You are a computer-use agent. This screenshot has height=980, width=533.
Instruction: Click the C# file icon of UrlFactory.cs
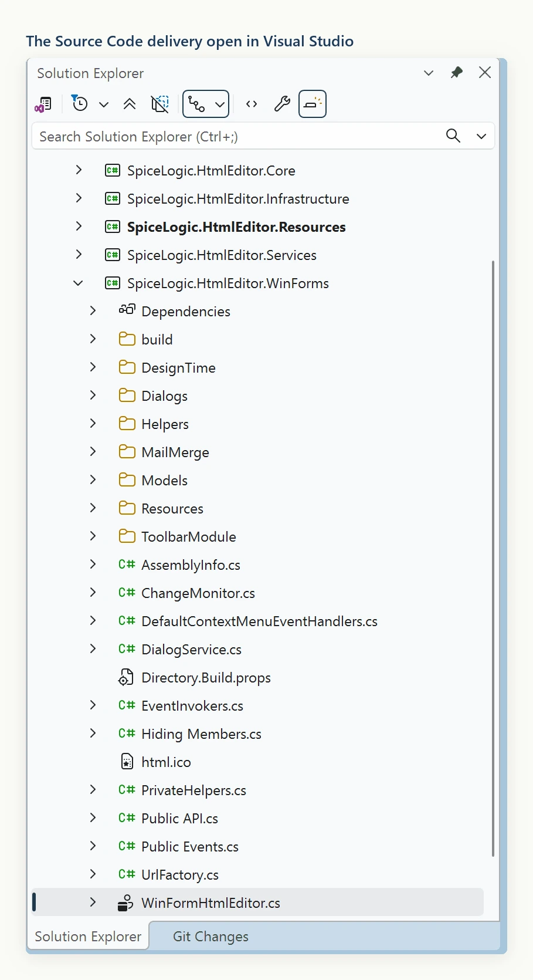pyautogui.click(x=127, y=874)
